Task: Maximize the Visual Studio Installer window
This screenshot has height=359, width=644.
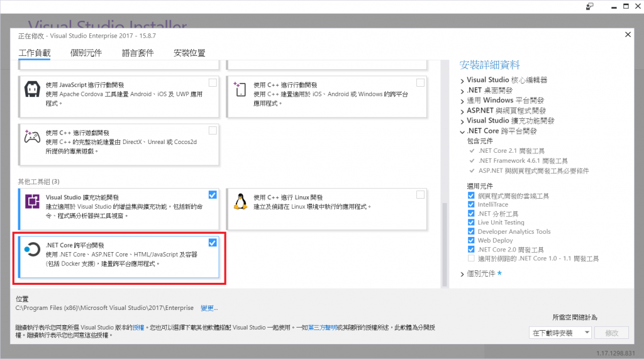Action: (626, 6)
